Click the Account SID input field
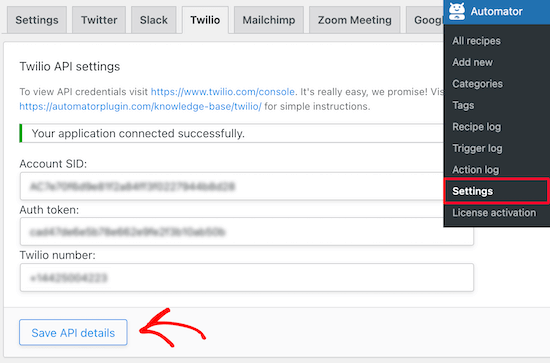This screenshot has height=363, width=550. pyautogui.click(x=232, y=186)
